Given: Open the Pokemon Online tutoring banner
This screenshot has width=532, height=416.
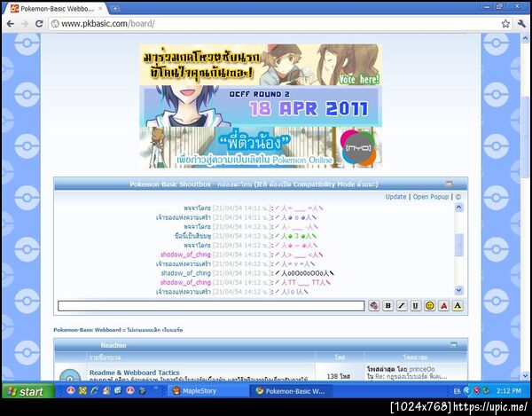Looking at the screenshot, I should [261, 147].
